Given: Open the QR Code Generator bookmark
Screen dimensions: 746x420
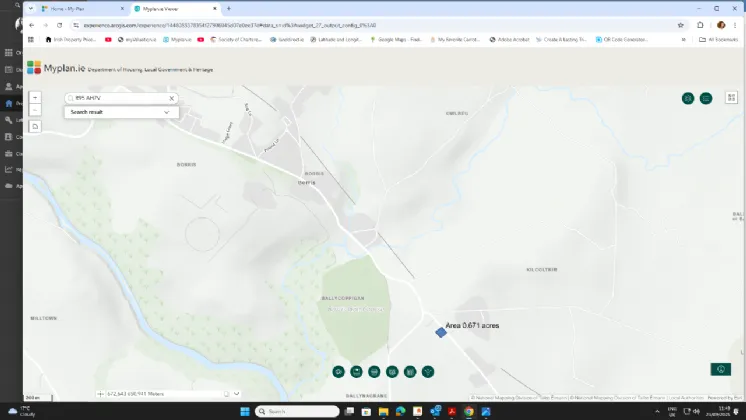Looking at the screenshot, I should (x=621, y=39).
